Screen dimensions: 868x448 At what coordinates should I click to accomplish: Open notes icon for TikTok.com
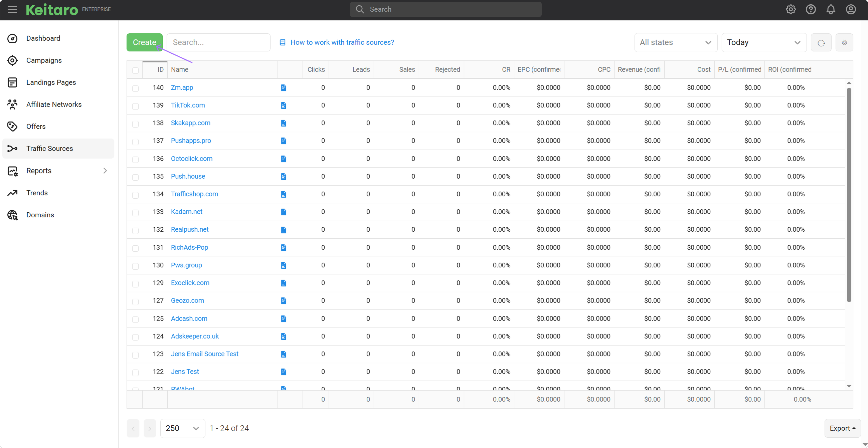(284, 105)
